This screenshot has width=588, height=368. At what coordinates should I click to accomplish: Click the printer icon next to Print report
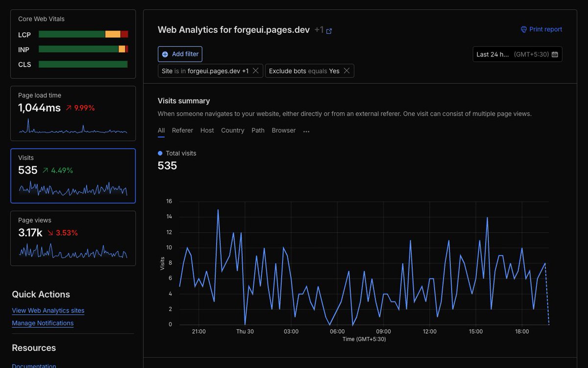coord(524,29)
